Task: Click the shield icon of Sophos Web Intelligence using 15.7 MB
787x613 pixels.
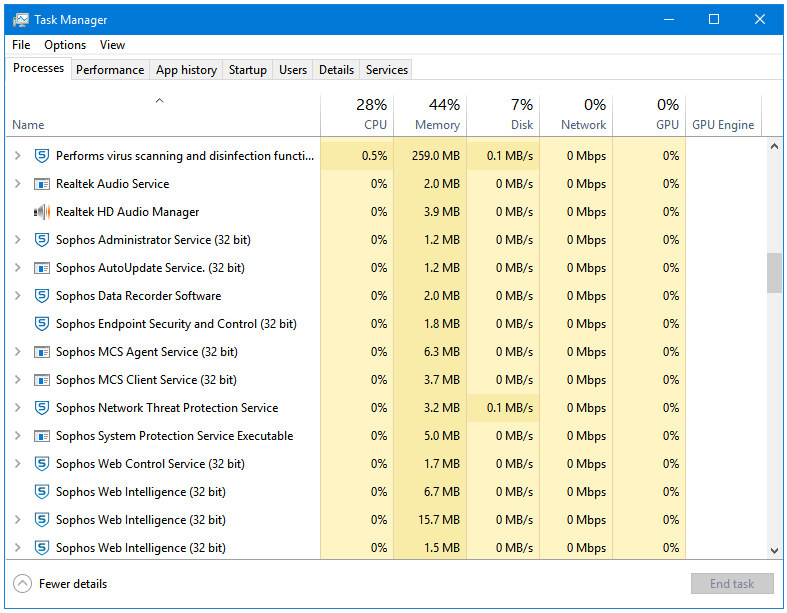Action: (42, 520)
